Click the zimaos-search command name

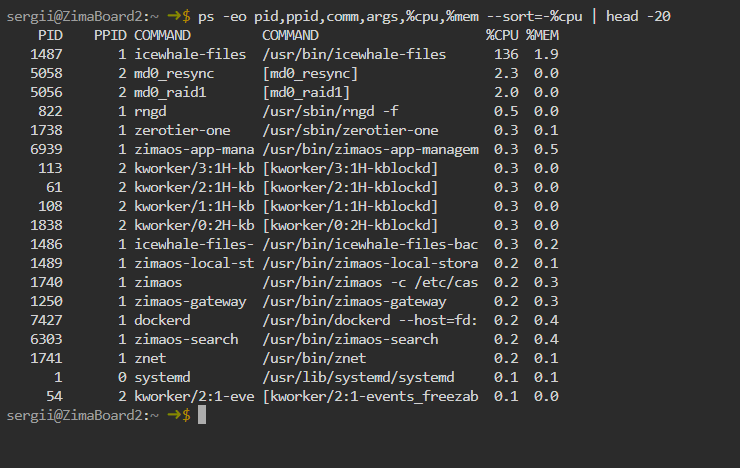click(186, 339)
